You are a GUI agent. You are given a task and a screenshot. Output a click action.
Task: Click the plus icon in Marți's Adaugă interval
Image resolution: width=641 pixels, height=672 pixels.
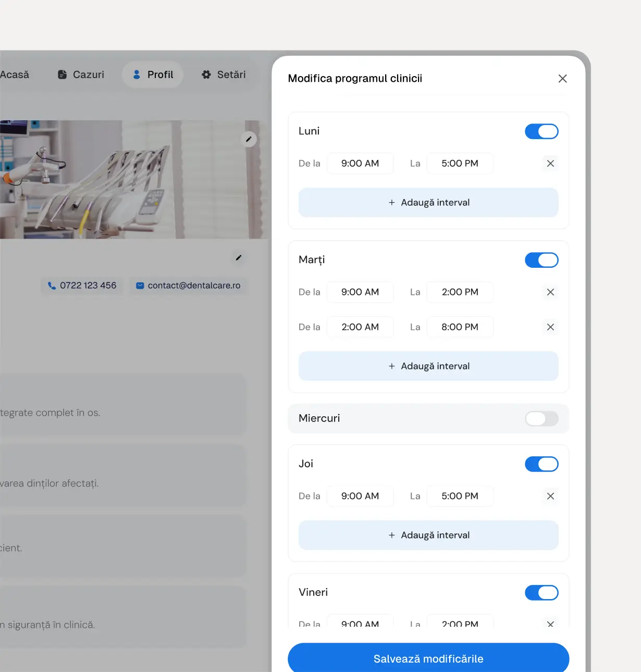(391, 366)
